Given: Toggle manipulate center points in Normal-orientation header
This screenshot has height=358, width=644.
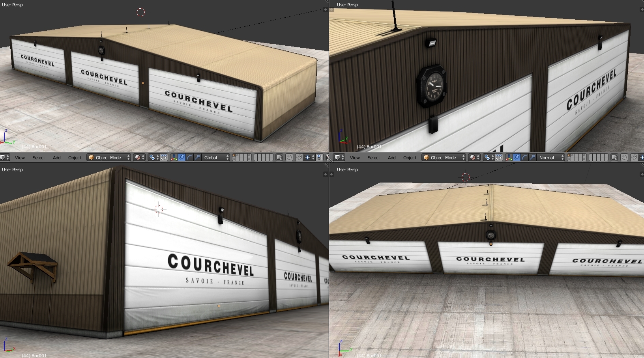Looking at the screenshot, I should 499,157.
